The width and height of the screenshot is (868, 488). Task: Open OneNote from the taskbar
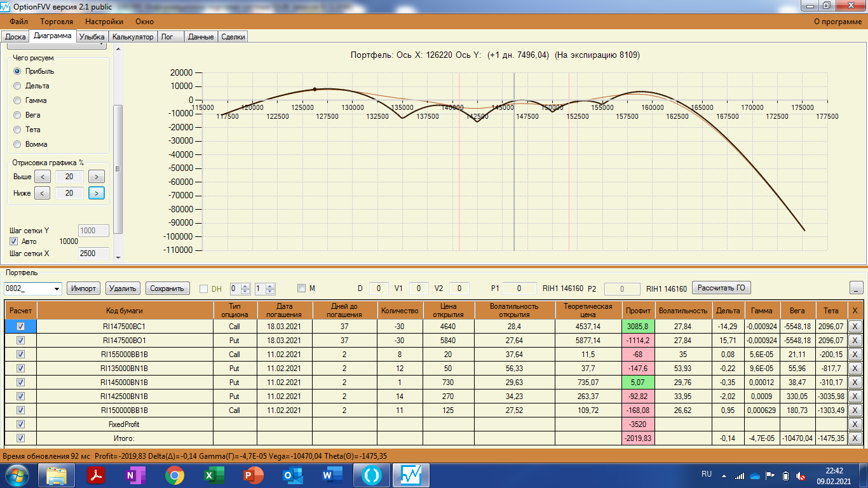(135, 475)
